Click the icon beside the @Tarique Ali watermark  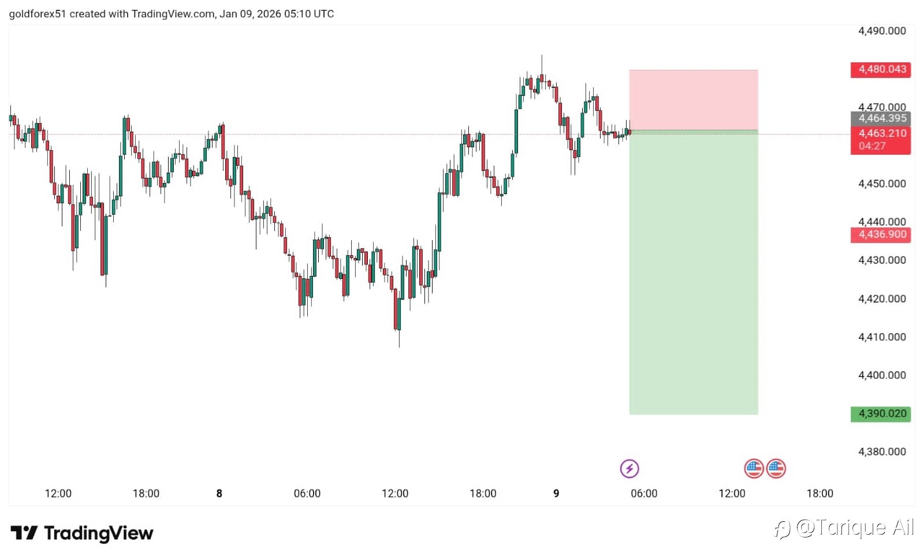click(782, 529)
